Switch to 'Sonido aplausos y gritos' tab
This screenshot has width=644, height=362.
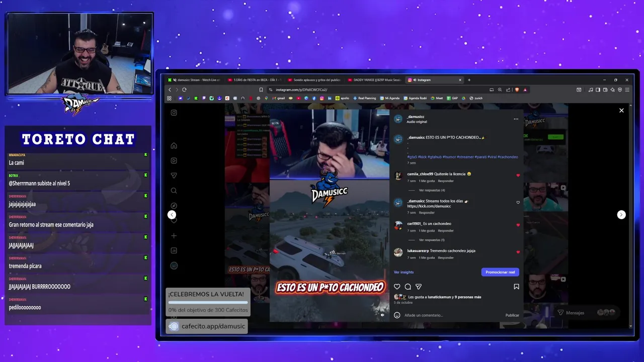click(314, 80)
